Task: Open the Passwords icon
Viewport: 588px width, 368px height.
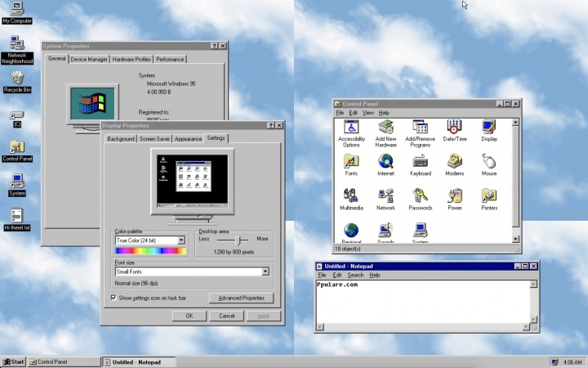Action: click(x=421, y=196)
